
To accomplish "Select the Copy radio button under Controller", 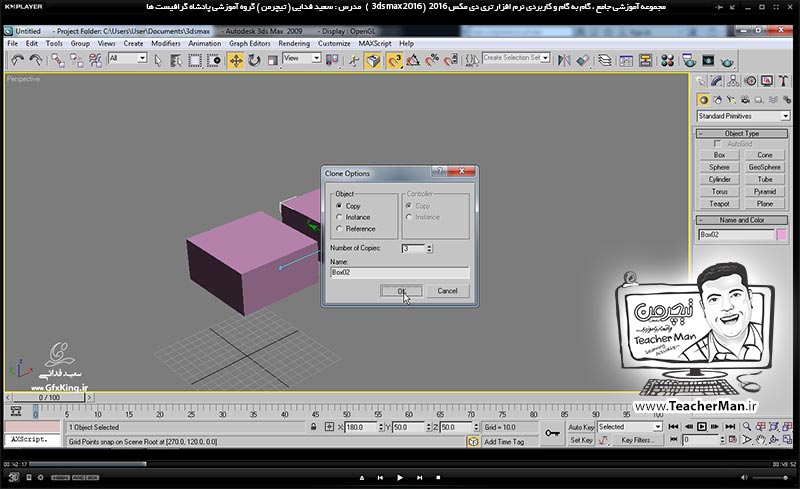I will tap(409, 206).
